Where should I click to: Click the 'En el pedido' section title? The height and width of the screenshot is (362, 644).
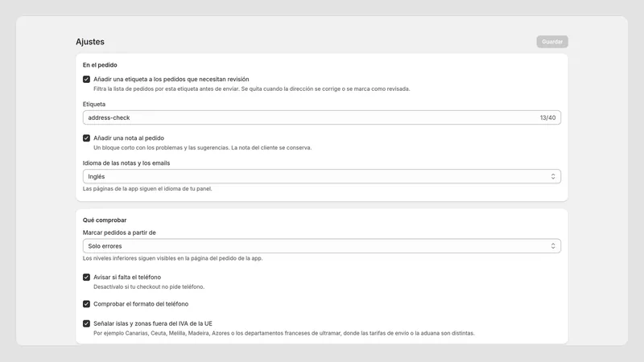tap(100, 65)
